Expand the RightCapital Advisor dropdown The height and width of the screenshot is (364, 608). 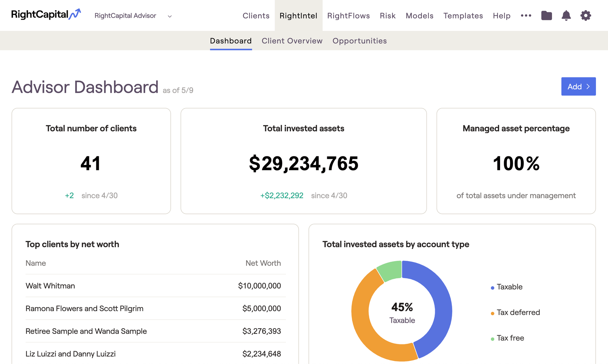(x=133, y=16)
